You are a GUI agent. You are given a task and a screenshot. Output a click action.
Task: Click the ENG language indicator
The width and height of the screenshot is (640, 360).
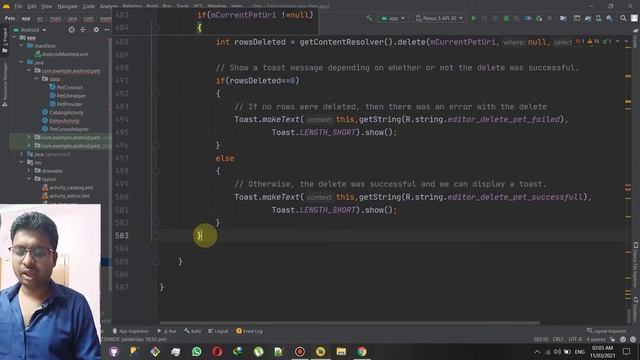[x=580, y=352]
